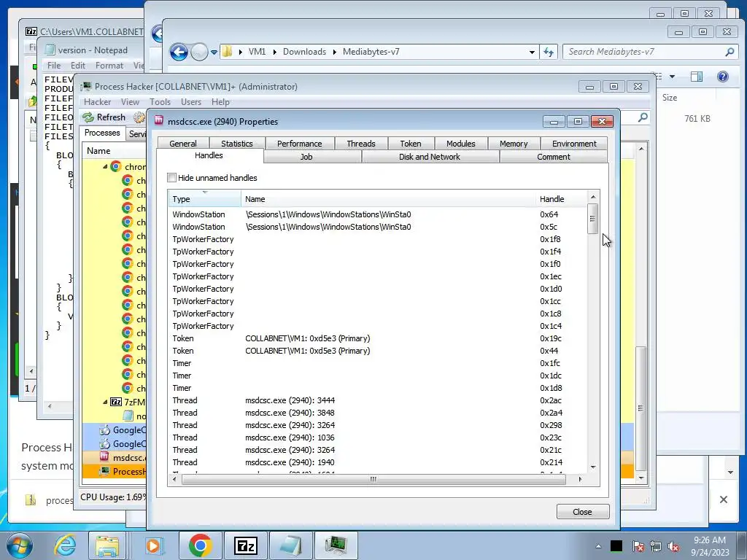Sort handles by the Type column header
This screenshot has height=560, width=747.
click(x=204, y=199)
